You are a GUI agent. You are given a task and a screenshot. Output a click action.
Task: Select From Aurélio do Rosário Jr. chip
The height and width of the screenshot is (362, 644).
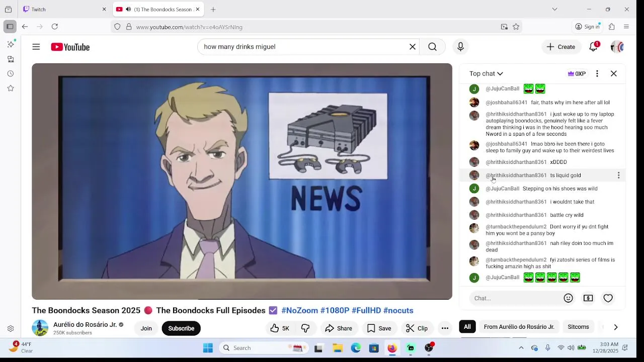coord(519,327)
